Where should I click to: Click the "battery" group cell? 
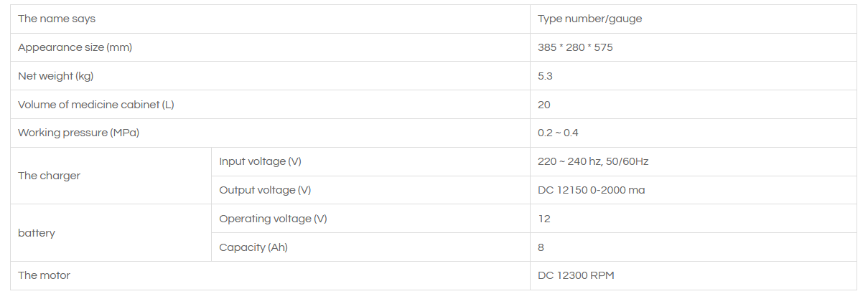(37, 233)
